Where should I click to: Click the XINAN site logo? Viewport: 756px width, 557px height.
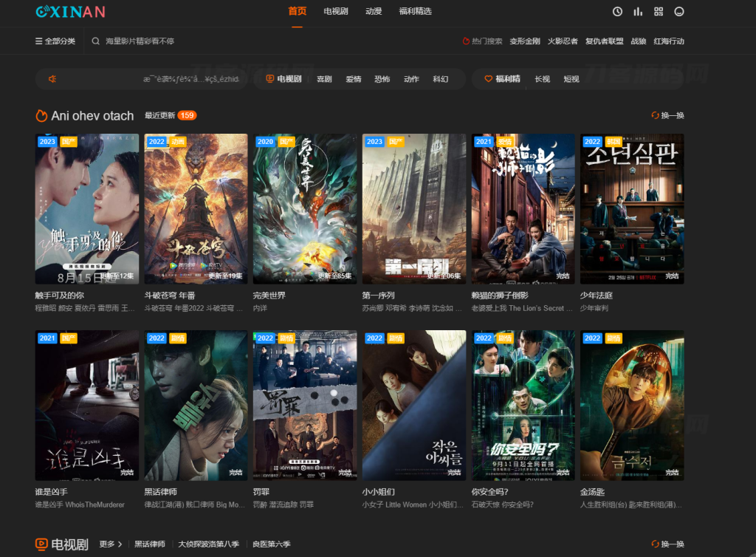[x=70, y=12]
